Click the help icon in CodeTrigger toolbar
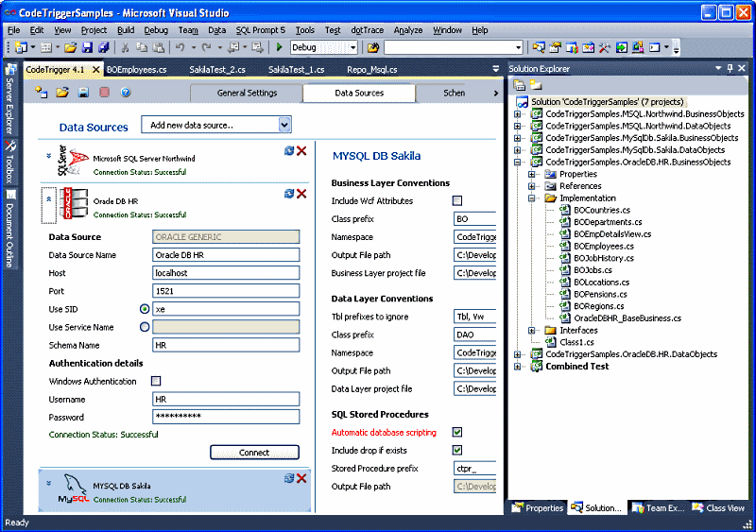 coord(125,93)
